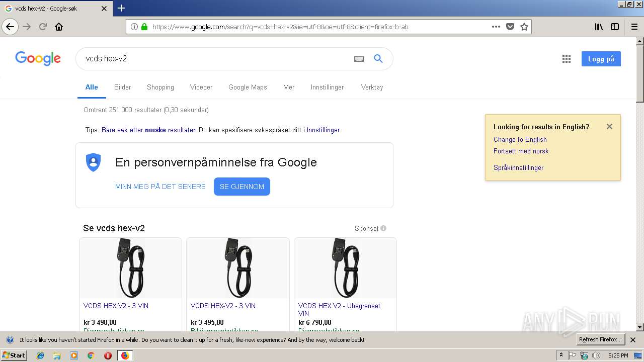
Task: Close the Looking for results in English popup
Action: [x=609, y=127]
